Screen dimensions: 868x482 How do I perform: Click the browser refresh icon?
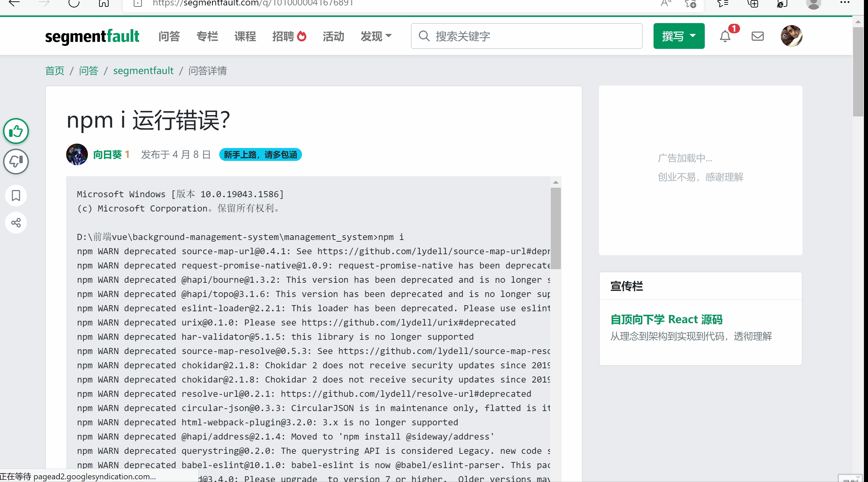(x=74, y=3)
